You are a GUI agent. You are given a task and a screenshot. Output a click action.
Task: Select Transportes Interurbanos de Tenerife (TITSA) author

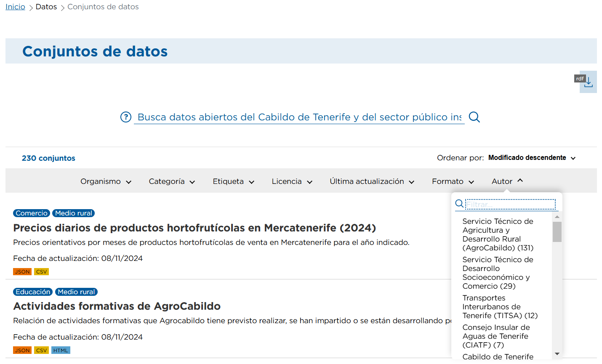[x=500, y=307]
